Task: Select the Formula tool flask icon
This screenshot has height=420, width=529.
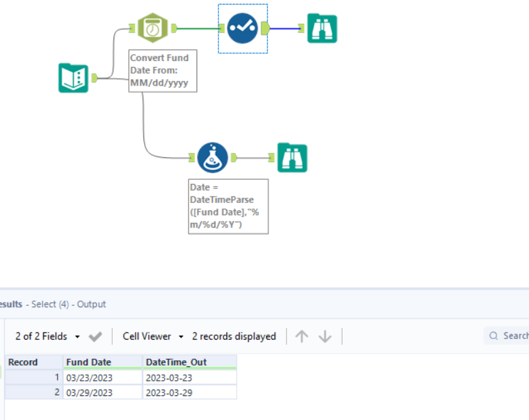Action: [212, 157]
